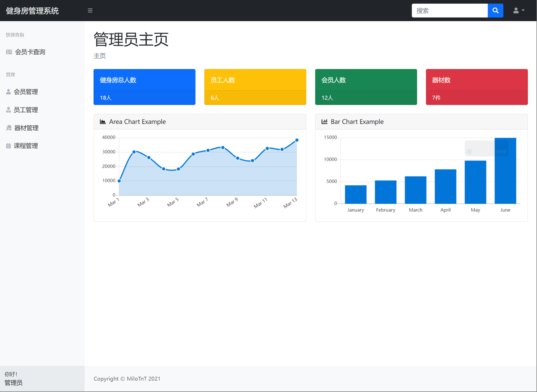Click the Mar 13 data point
537x392 pixels.
pos(297,140)
